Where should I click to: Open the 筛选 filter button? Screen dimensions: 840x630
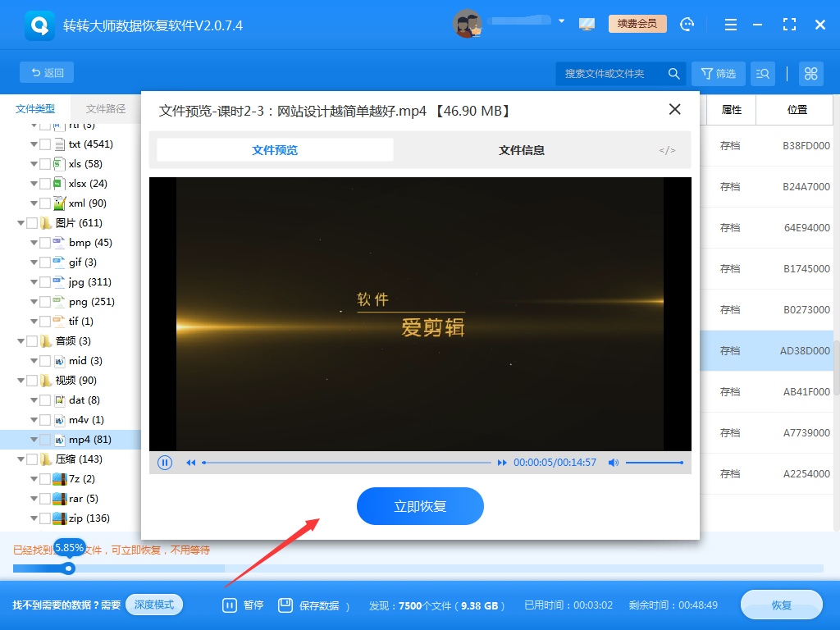719,73
